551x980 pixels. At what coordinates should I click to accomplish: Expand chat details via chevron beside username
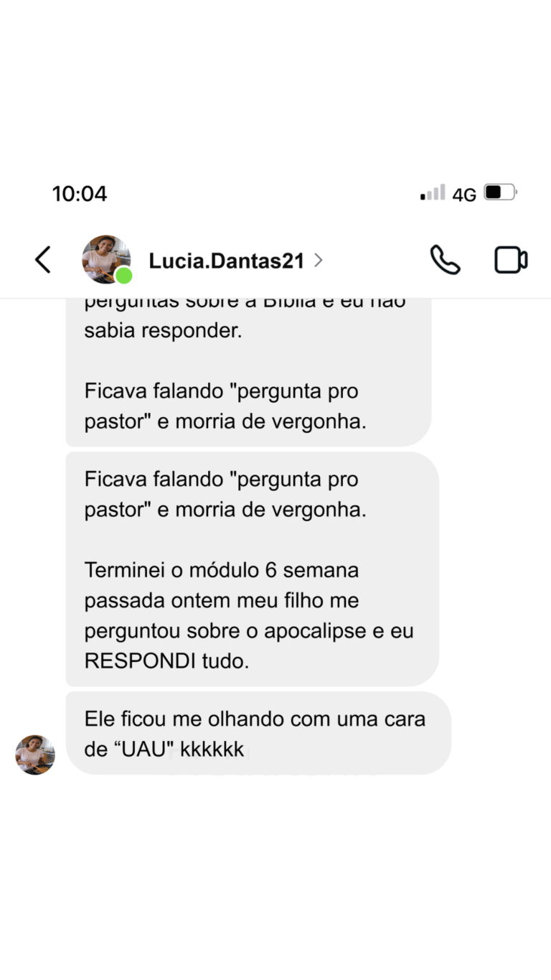point(319,260)
